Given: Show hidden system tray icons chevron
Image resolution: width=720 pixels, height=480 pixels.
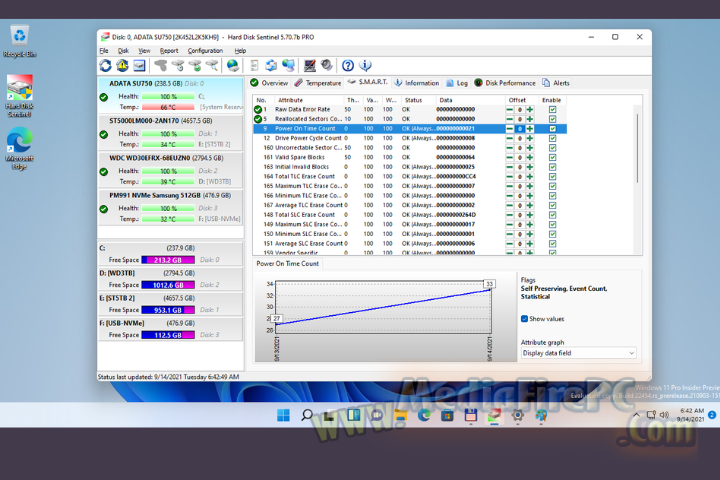Looking at the screenshot, I should pos(636,415).
